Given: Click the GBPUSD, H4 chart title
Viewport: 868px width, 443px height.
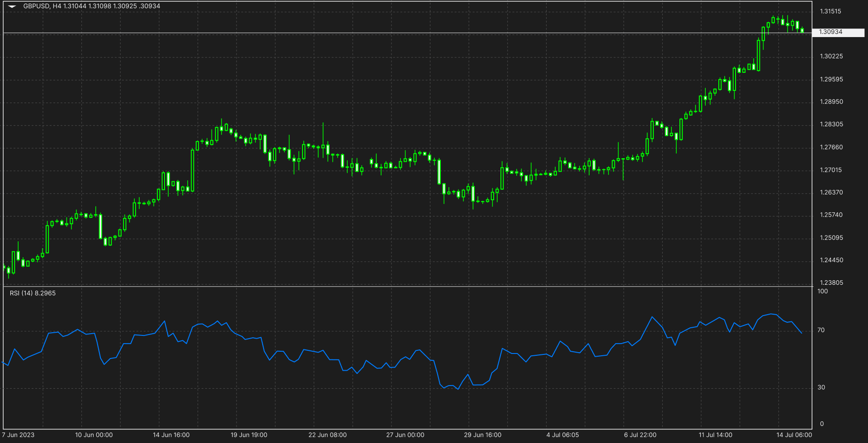Looking at the screenshot, I should pyautogui.click(x=42, y=6).
